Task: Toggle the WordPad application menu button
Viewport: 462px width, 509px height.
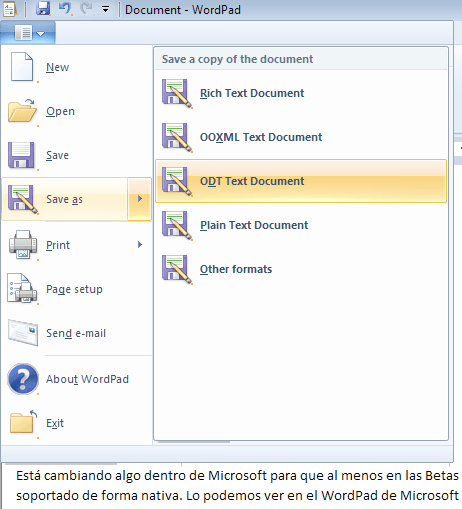Action: point(28,33)
